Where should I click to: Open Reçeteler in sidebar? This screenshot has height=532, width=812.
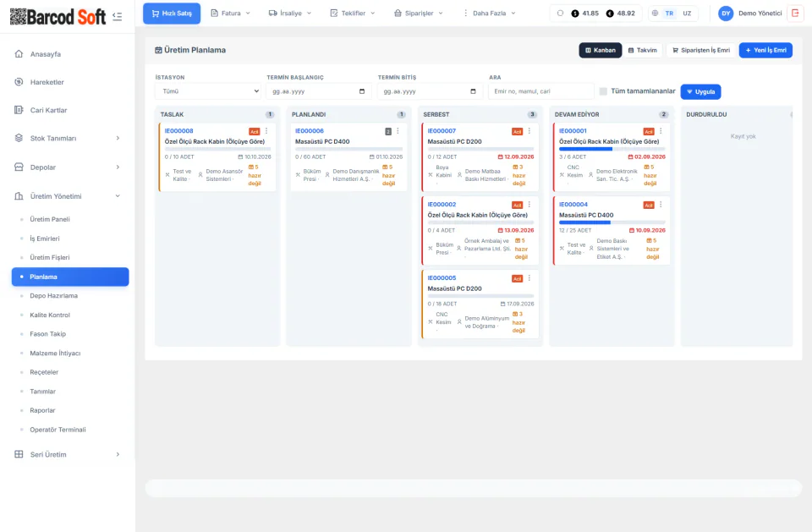(44, 372)
